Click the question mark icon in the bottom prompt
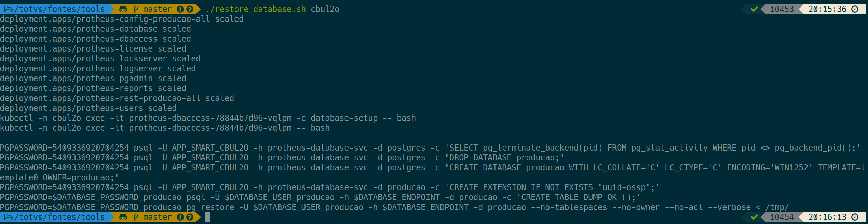Image resolution: width=868 pixels, height=224 pixels. click(x=190, y=217)
